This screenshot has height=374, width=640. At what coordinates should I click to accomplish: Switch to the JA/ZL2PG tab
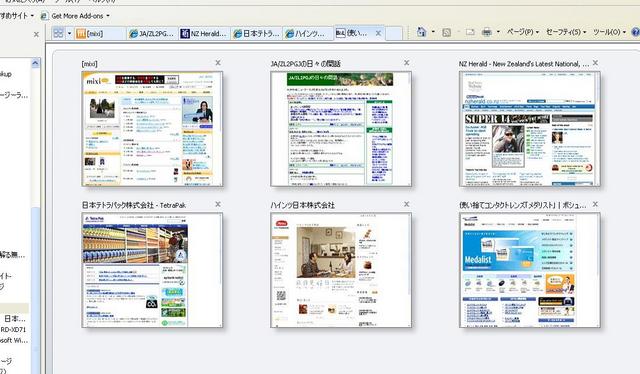(152, 33)
